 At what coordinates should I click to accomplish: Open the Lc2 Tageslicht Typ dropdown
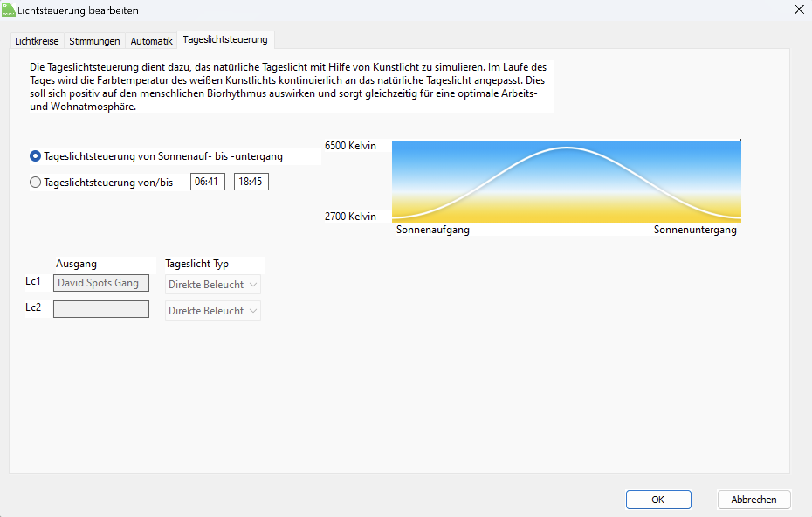pos(213,311)
